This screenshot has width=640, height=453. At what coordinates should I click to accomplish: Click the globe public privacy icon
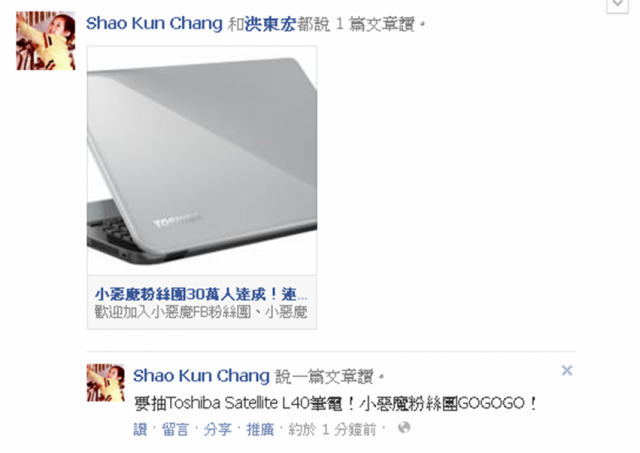click(x=404, y=428)
